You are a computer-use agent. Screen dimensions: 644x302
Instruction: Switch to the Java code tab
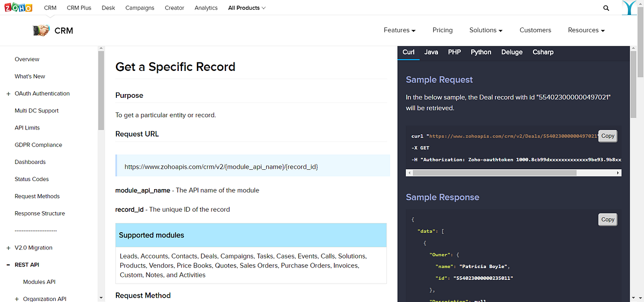(431, 52)
